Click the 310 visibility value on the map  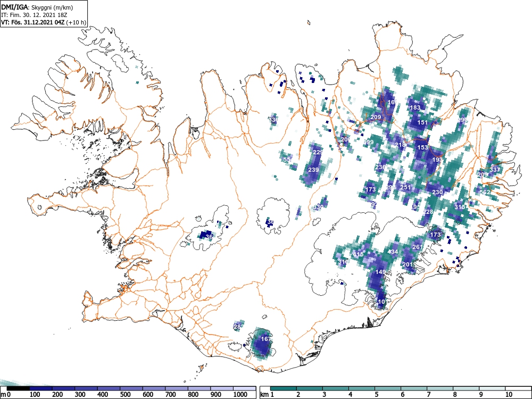(x=343, y=262)
